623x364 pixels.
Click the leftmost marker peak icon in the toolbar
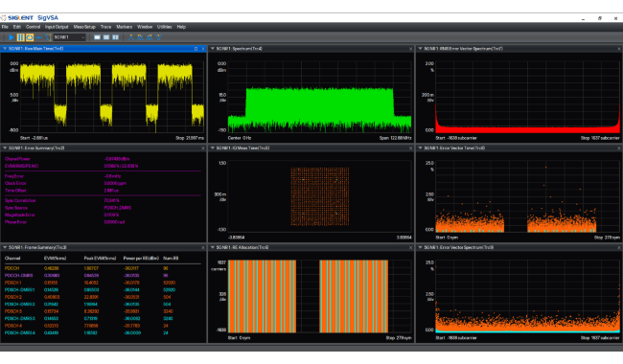(131, 37)
